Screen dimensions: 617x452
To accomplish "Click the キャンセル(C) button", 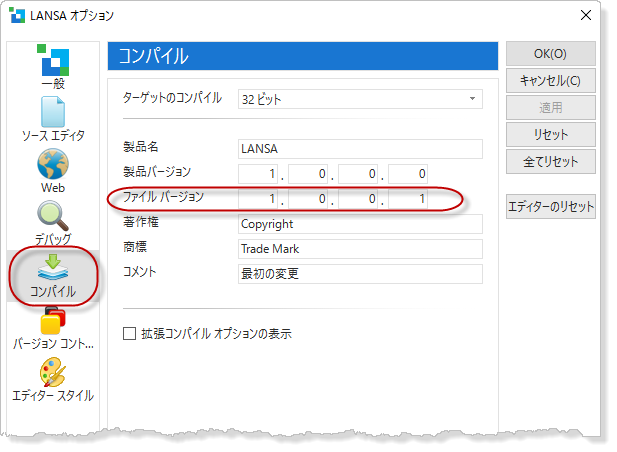I will [x=550, y=81].
